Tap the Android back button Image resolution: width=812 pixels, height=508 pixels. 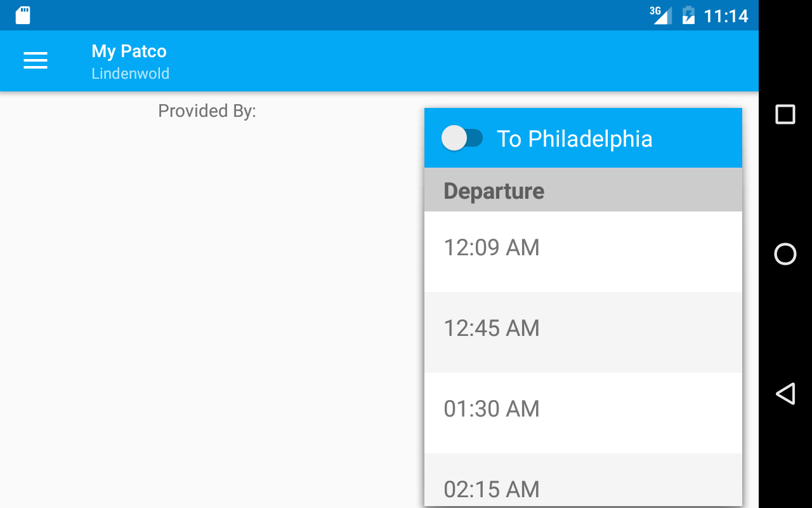[x=785, y=394]
